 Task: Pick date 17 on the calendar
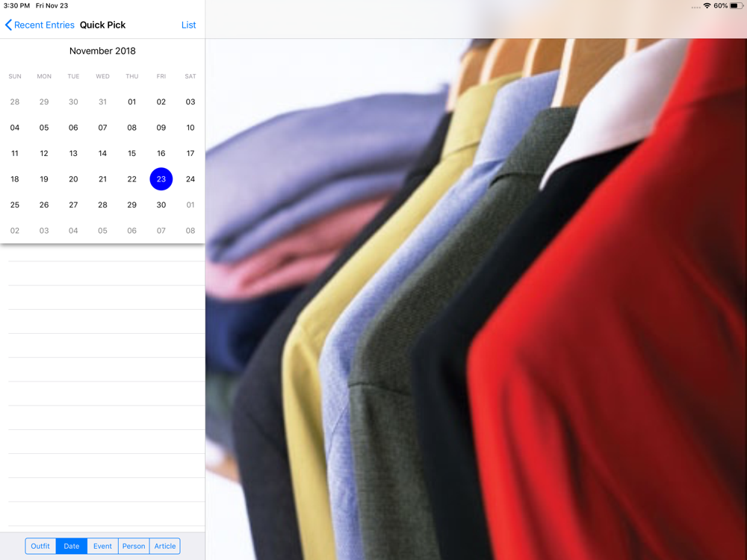[190, 153]
